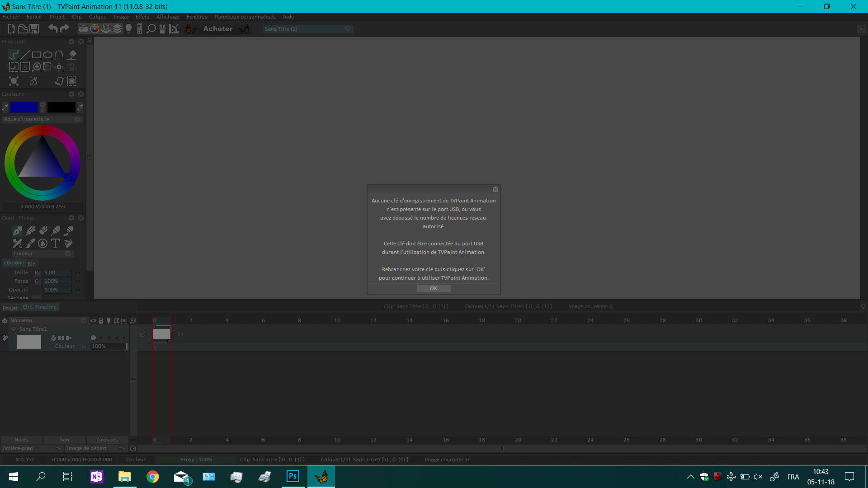Click the Save floppy disk icon
This screenshot has width=868, height=488.
coord(34,29)
